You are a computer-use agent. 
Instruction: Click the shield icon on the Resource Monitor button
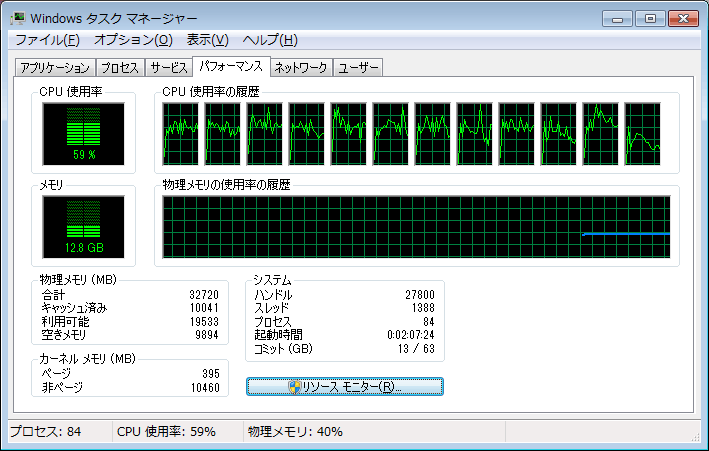[294, 387]
